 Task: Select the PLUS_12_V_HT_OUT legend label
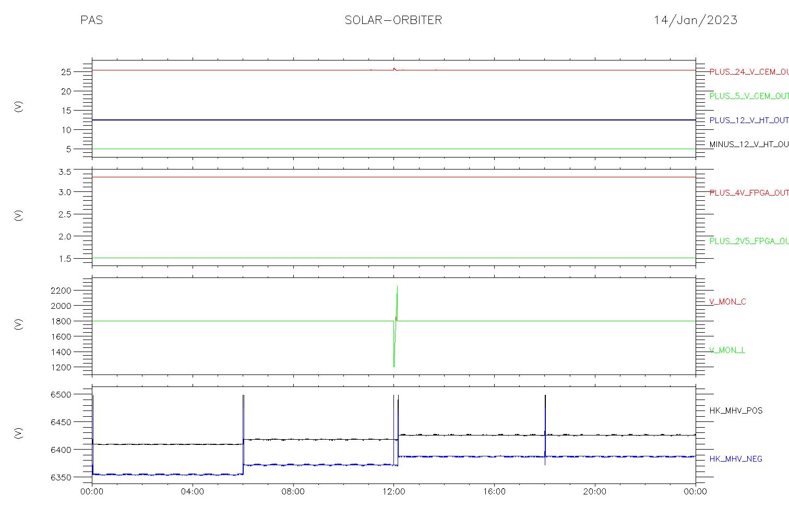pos(749,120)
